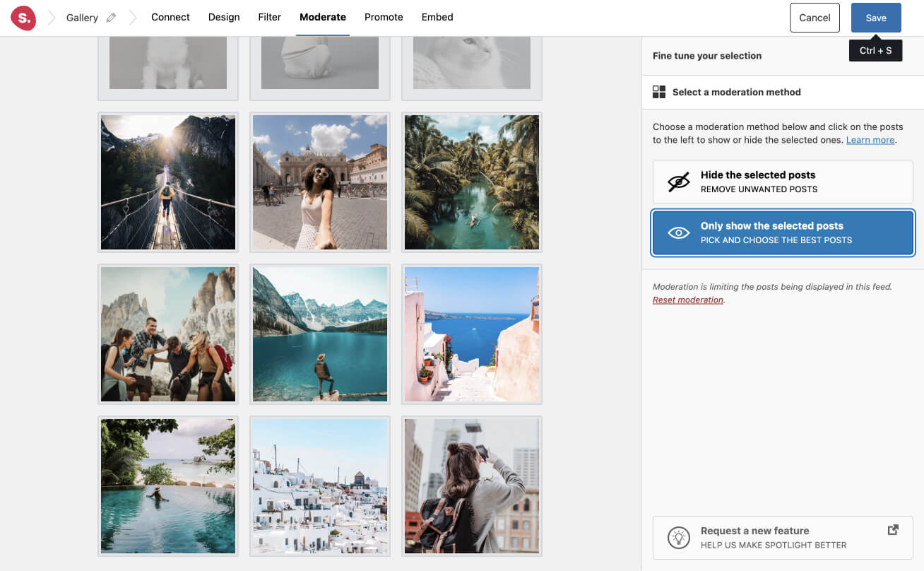924x571 pixels.
Task: Click the lightbulb feature request icon
Action: coord(679,538)
